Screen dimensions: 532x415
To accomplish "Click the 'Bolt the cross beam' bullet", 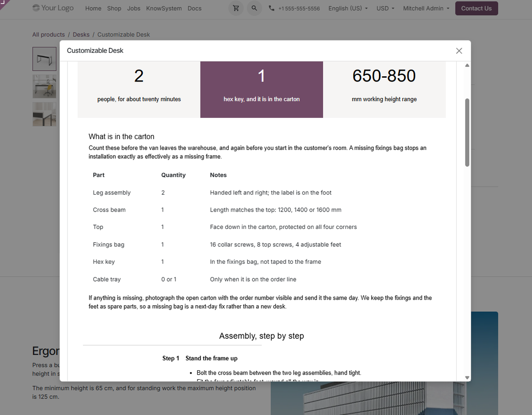I will pos(279,373).
